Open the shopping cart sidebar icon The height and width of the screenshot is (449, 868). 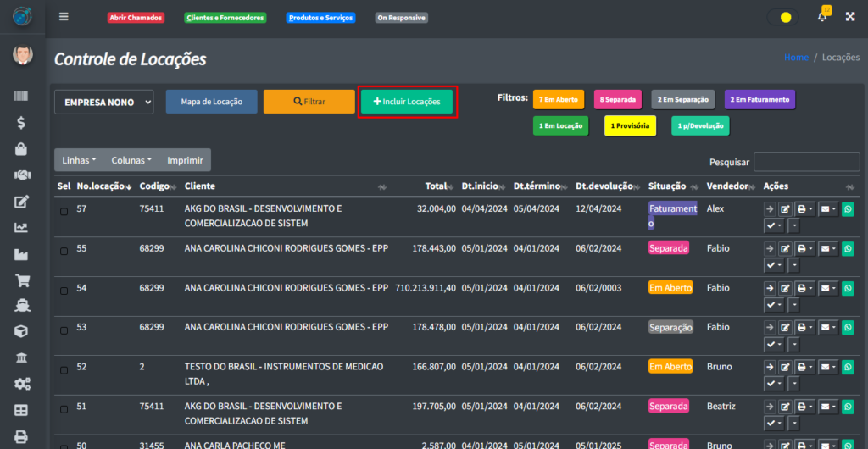22,280
